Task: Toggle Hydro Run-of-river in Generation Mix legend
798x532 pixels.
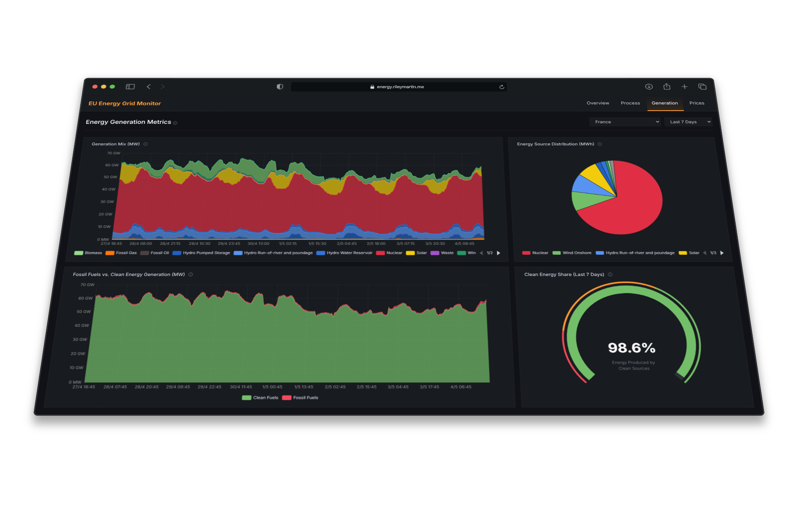Action: coord(273,253)
